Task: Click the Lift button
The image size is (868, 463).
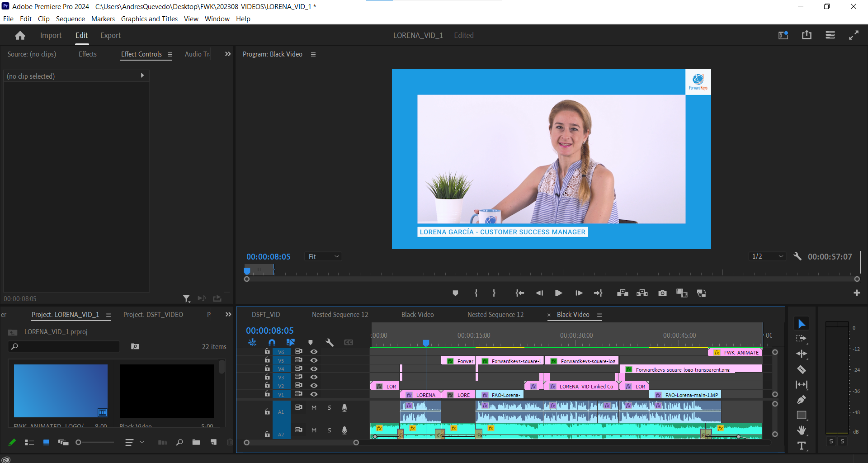Action: pos(623,293)
